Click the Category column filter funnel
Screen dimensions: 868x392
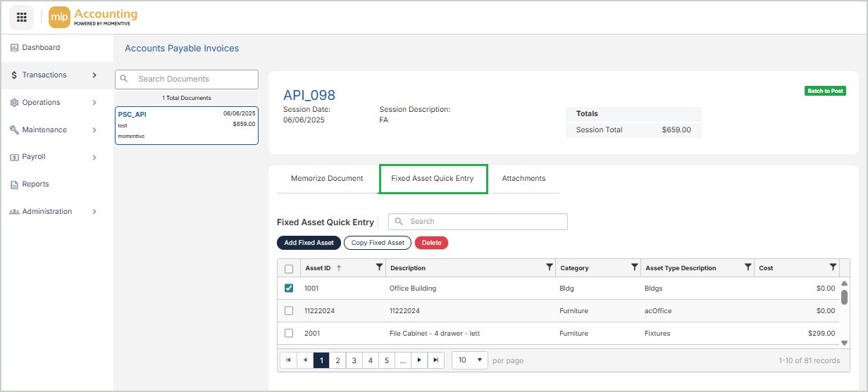635,267
